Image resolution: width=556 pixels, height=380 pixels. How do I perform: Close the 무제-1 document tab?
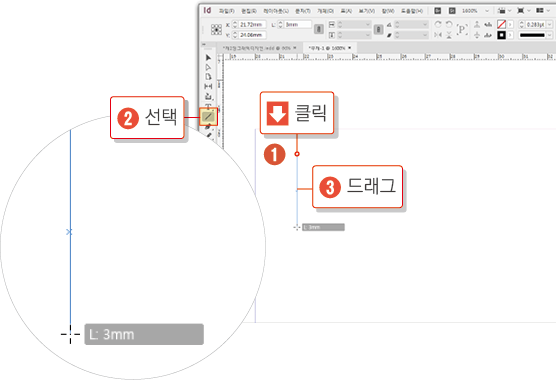[350, 48]
